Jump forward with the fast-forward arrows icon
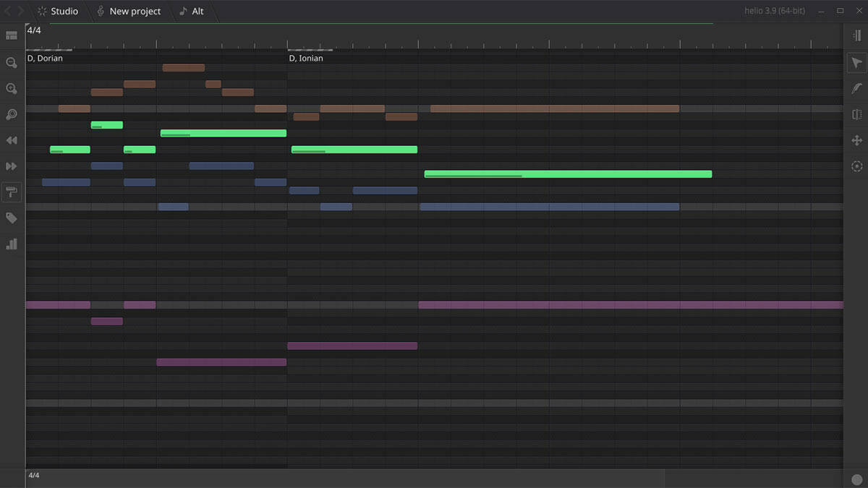Image resolution: width=868 pixels, height=488 pixels. click(x=12, y=166)
